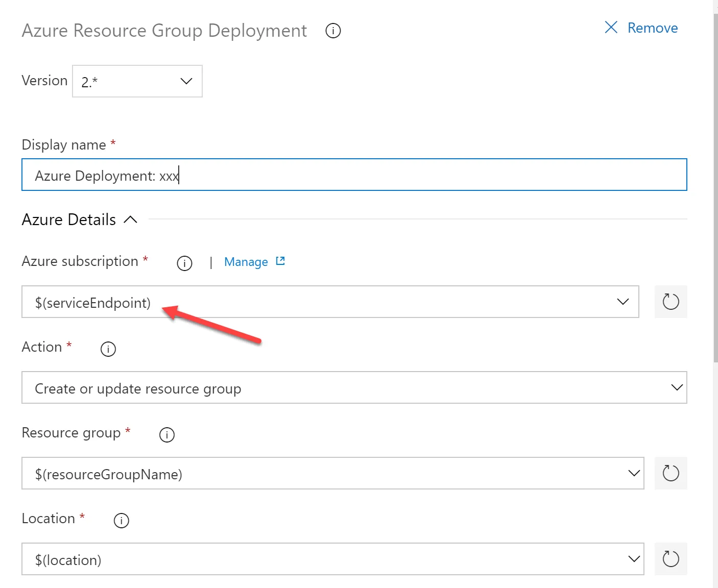Click the Manage link

coord(246,262)
